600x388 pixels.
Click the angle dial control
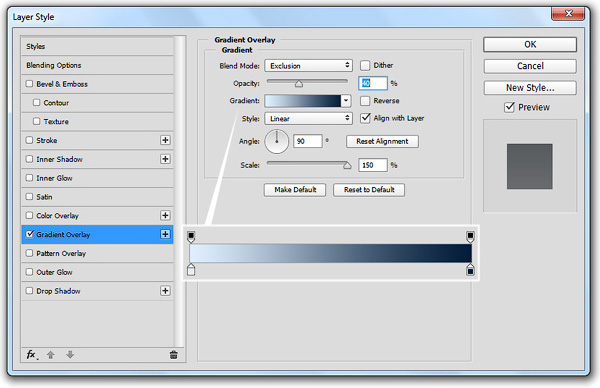[276, 142]
